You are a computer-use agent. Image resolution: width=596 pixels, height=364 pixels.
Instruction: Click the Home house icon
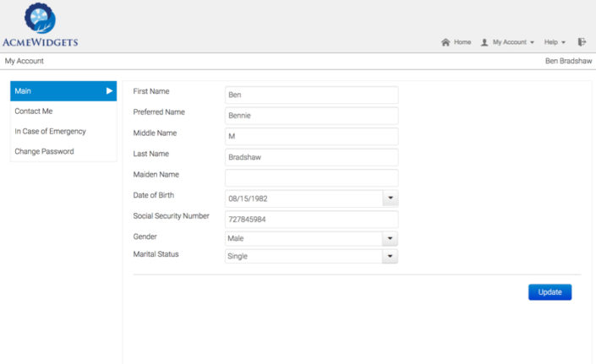[446, 42]
